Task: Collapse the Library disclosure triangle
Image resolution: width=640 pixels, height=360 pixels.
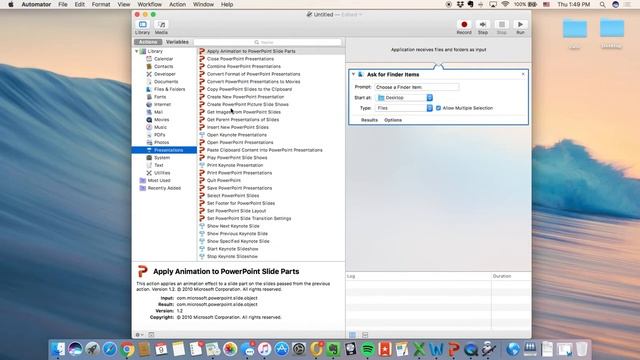Action: (136, 51)
